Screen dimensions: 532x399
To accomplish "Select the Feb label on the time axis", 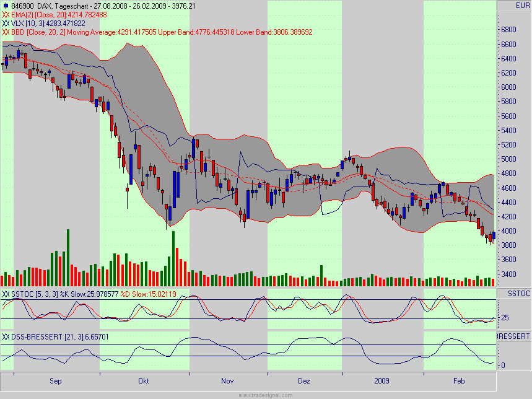I will tap(460, 382).
